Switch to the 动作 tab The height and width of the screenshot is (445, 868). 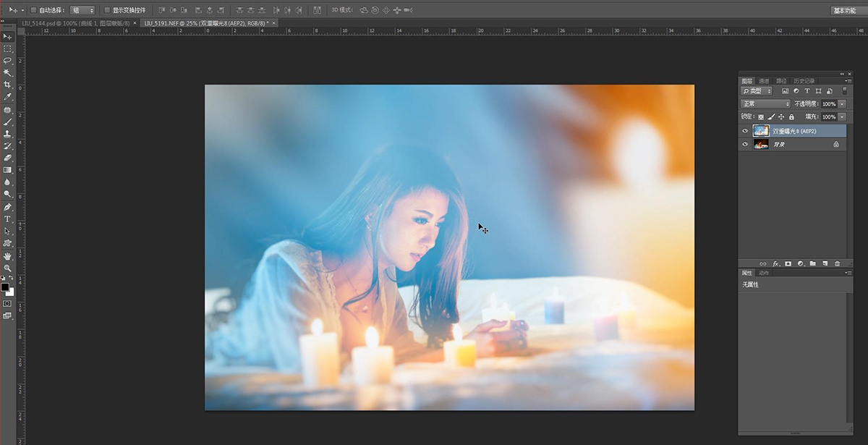[764, 273]
